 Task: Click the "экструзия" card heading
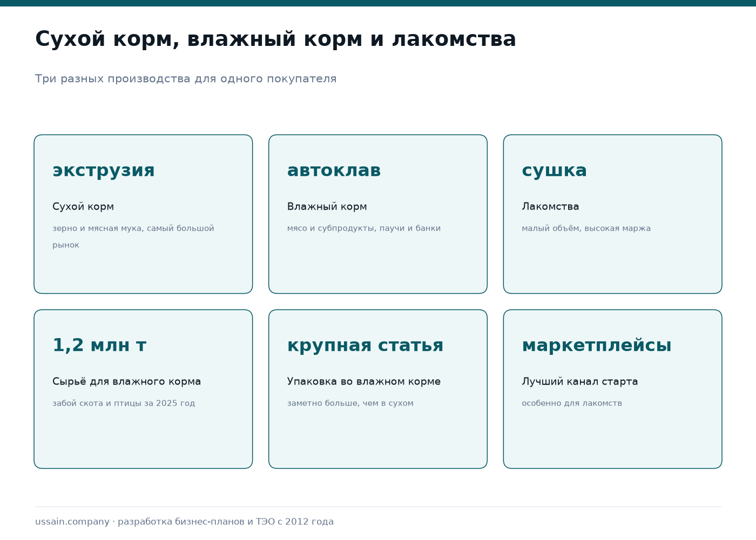[104, 171]
